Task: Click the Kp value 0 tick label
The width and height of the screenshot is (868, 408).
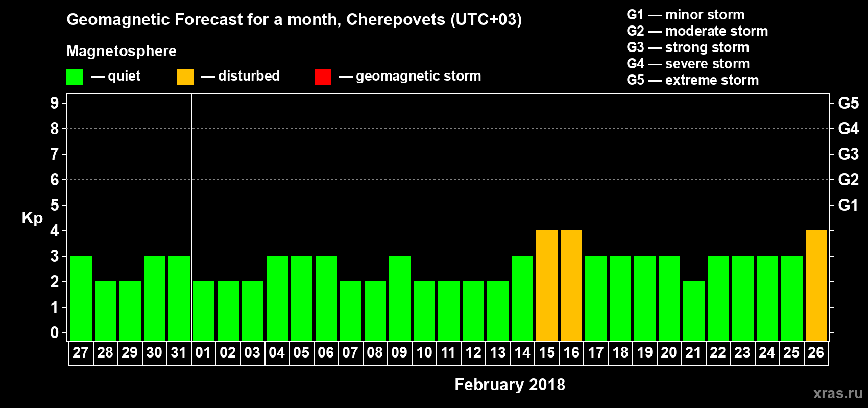Action: 55,333
